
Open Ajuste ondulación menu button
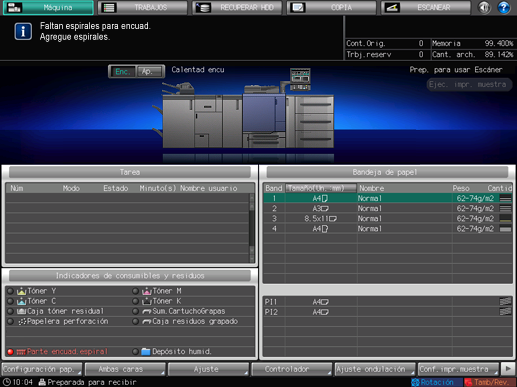(375, 369)
